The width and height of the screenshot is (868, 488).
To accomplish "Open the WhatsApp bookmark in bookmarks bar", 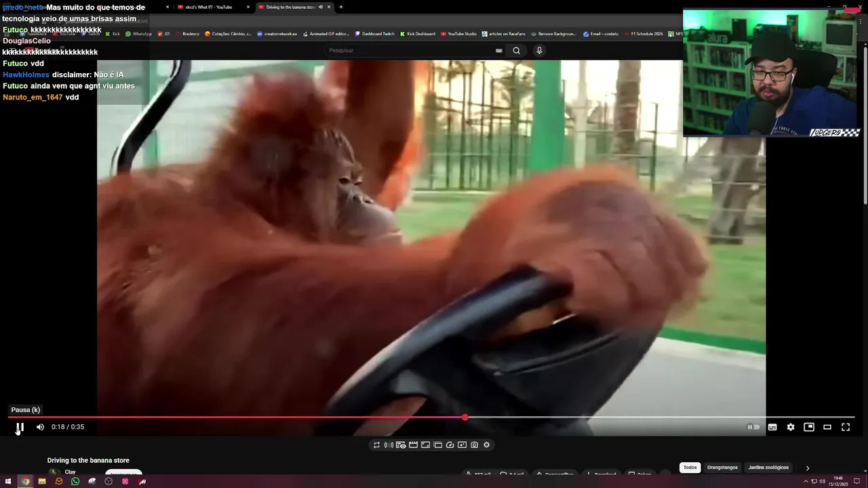I will coord(138,34).
